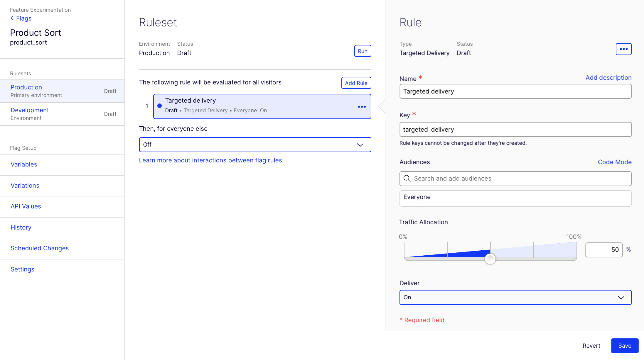Click the three-dot menu icon on the Rule panel
This screenshot has width=644, height=360.
(624, 49)
